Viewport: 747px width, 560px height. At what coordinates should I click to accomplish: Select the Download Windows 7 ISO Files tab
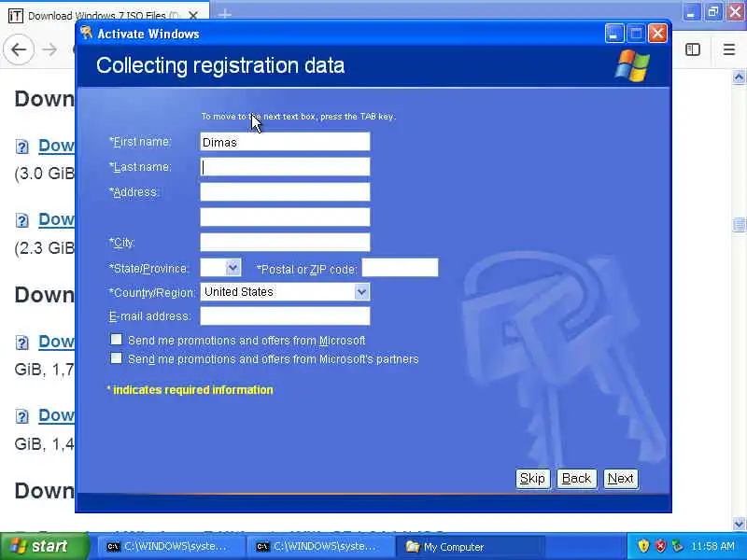104,14
